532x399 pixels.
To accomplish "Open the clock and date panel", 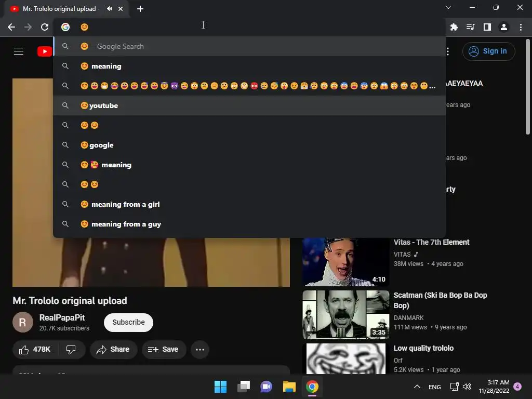I will click(494, 387).
